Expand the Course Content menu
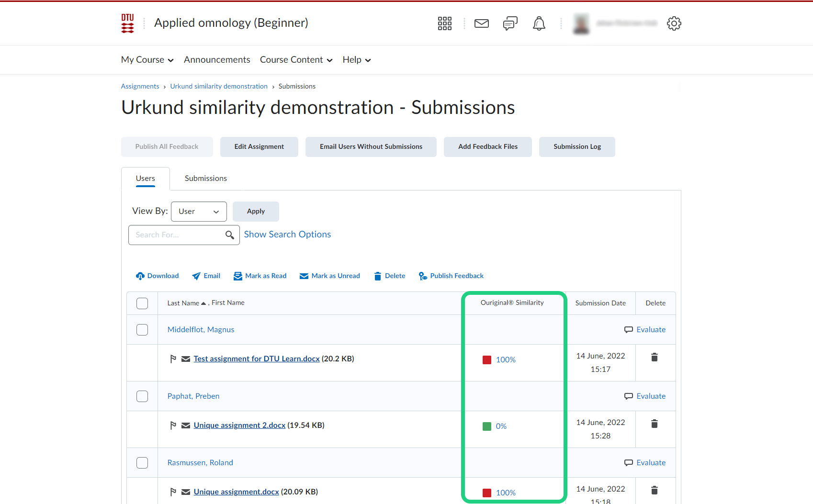This screenshot has width=813, height=504. point(296,60)
